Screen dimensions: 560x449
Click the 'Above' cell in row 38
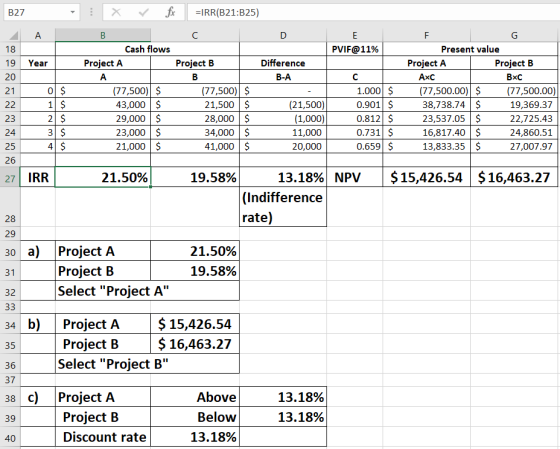point(195,396)
